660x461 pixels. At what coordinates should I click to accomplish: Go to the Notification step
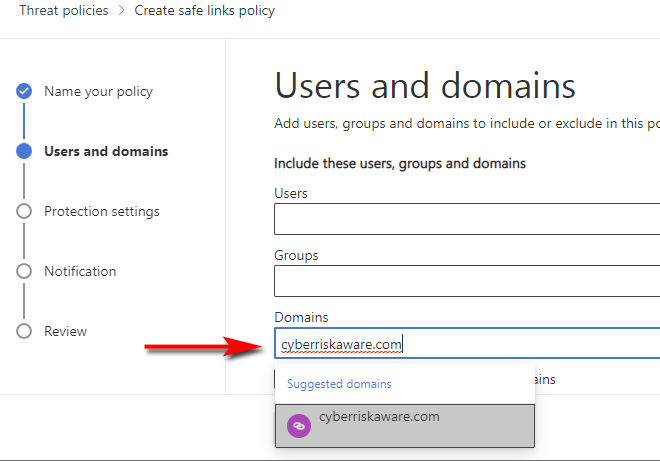(x=80, y=271)
